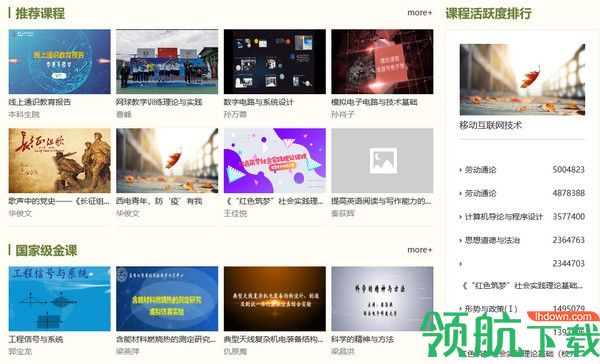Click title 含能材料燃烧热的测定研究...
The image size is (600, 364).
point(166,340)
